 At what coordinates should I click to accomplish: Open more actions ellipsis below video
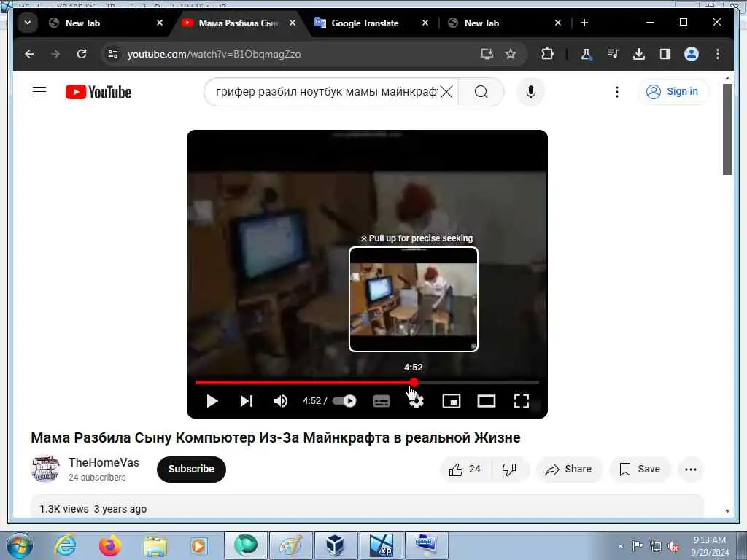(x=690, y=469)
